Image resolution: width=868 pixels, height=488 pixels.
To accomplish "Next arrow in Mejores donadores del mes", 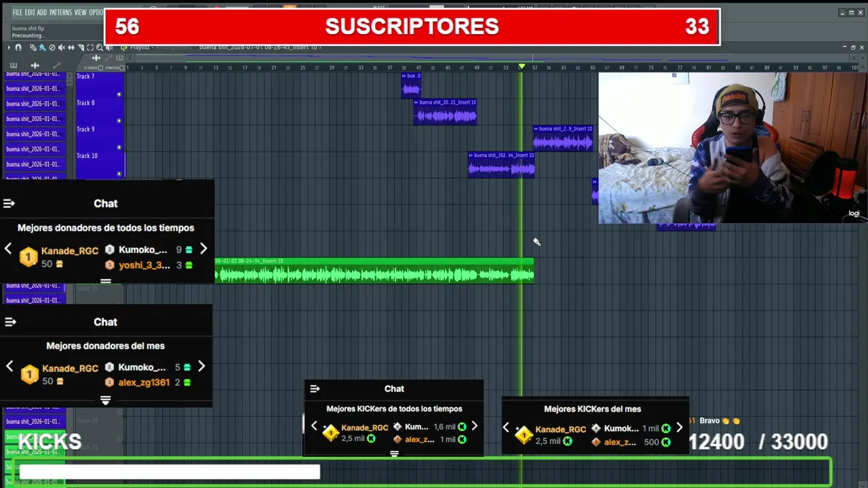I will [x=201, y=367].
